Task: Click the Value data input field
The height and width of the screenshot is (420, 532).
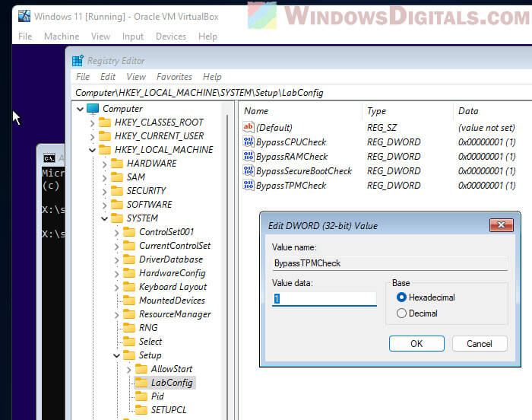Action: pyautogui.click(x=325, y=299)
